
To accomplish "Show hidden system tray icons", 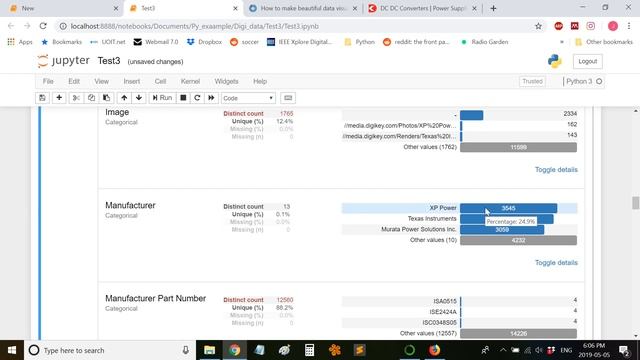I will click(503, 350).
